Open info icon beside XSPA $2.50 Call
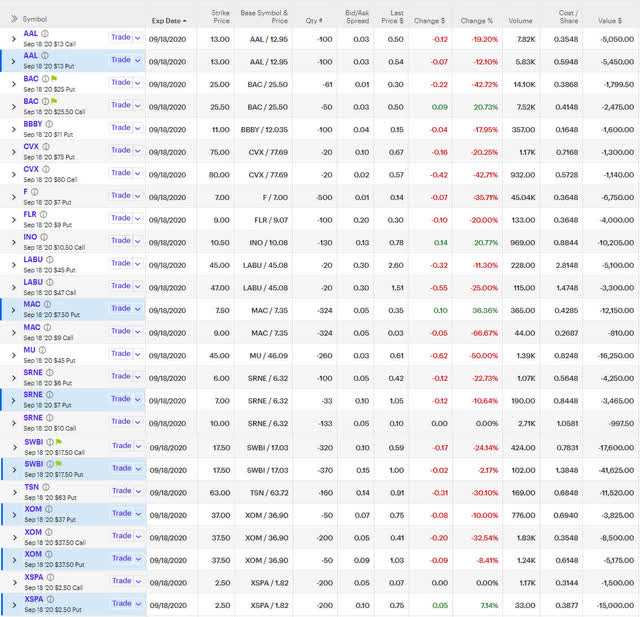Screen dimensions: 640x617 click(x=51, y=577)
